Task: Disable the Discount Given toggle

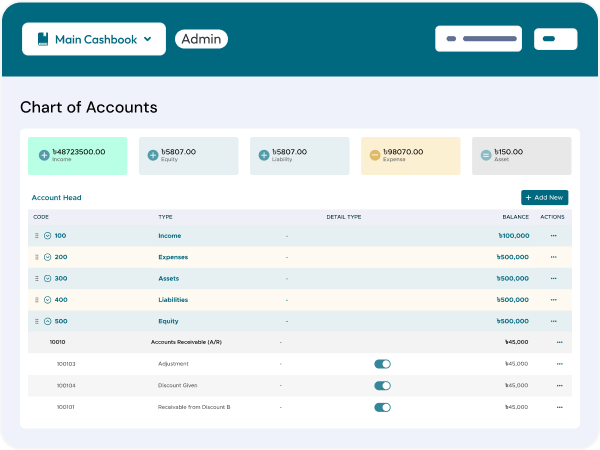Action: pos(382,386)
